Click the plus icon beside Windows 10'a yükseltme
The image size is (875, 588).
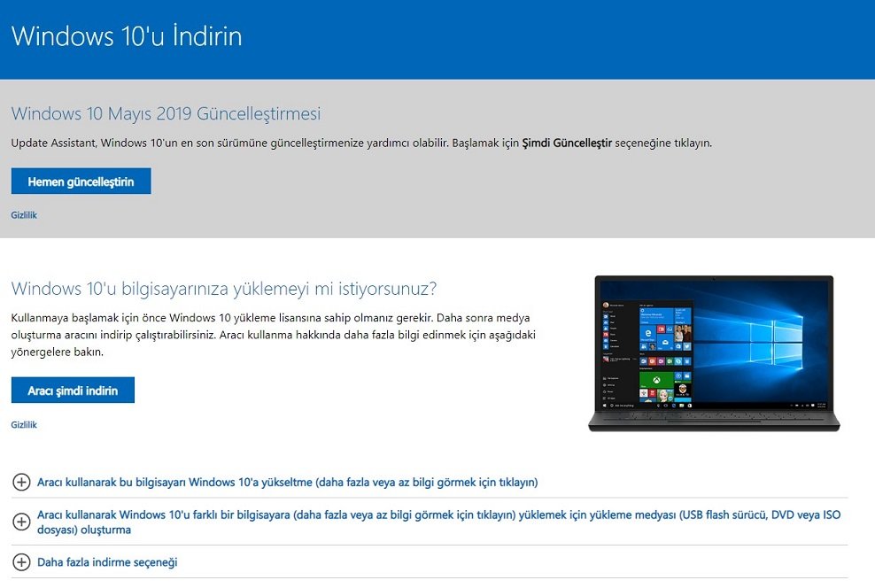(x=21, y=482)
